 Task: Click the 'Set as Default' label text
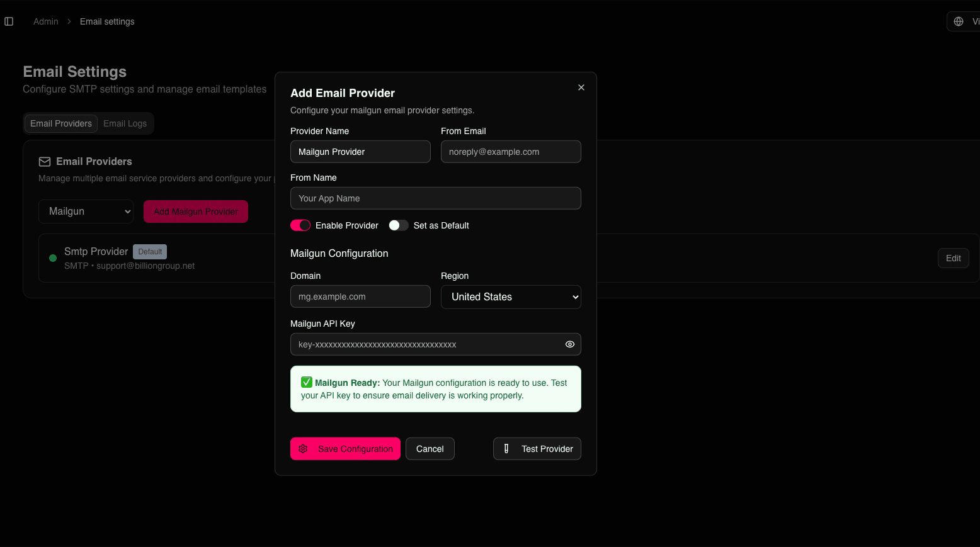(x=442, y=225)
